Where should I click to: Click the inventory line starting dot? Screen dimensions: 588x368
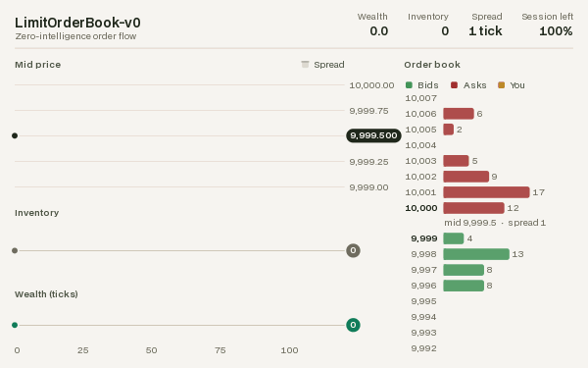coord(15,250)
